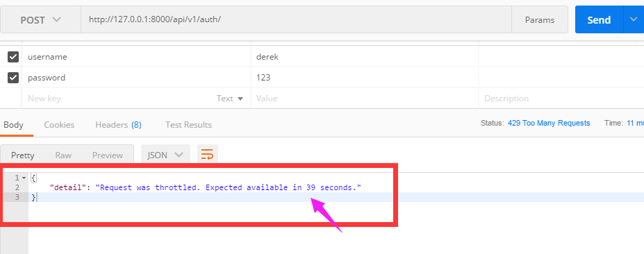Switch to the response Body tab

click(14, 125)
